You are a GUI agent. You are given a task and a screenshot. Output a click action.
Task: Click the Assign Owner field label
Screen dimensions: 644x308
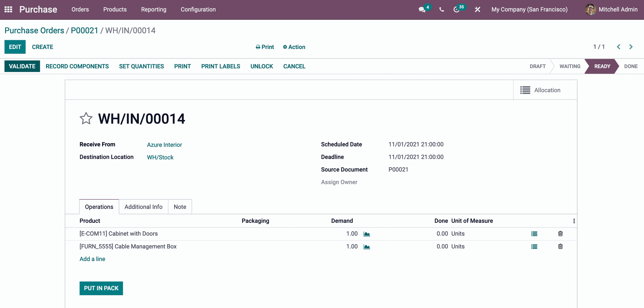tap(339, 182)
